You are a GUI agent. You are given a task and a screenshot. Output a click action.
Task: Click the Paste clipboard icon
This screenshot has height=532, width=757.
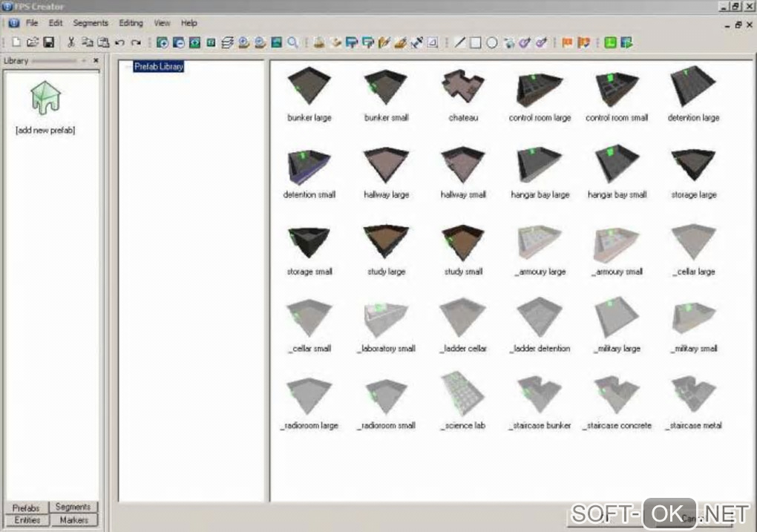(x=103, y=42)
